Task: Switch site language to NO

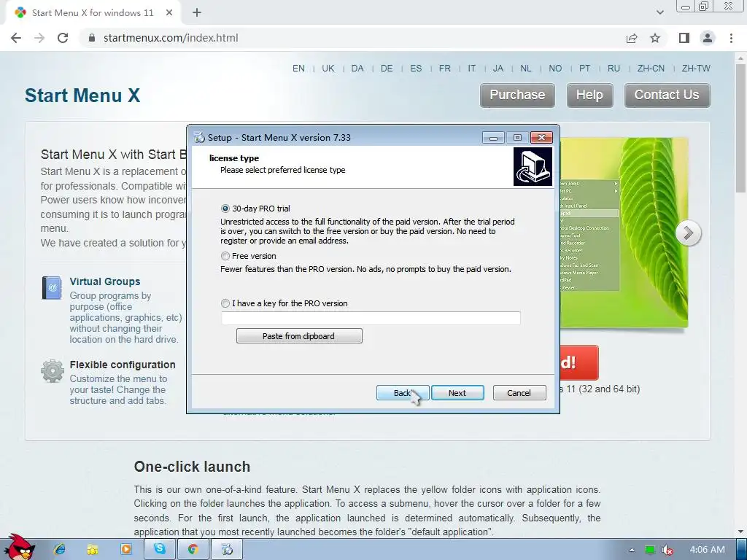Action: coord(555,68)
